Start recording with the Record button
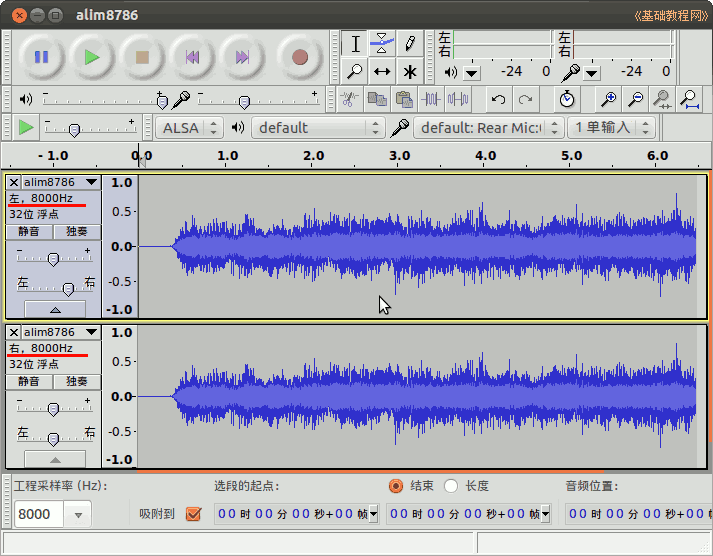 click(300, 57)
